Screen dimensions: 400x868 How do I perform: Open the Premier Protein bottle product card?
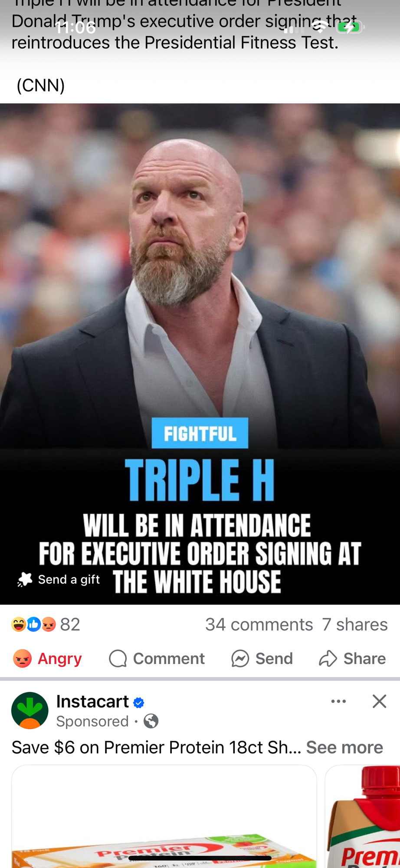click(x=363, y=816)
